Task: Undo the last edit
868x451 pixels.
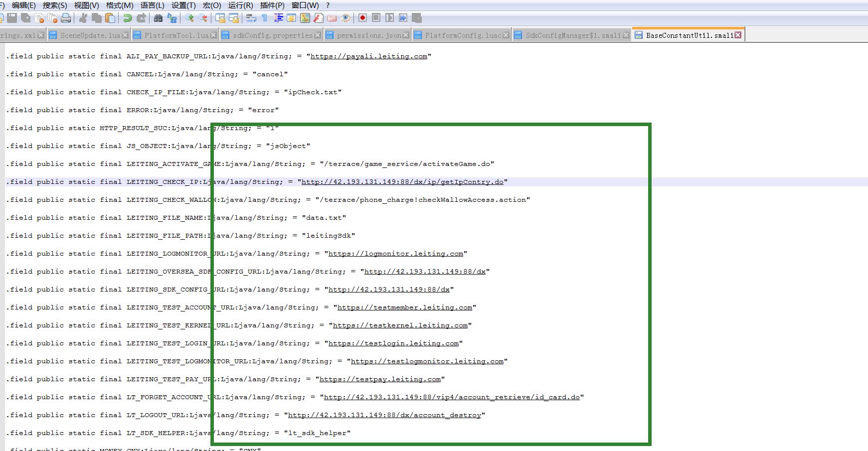Action: (128, 18)
